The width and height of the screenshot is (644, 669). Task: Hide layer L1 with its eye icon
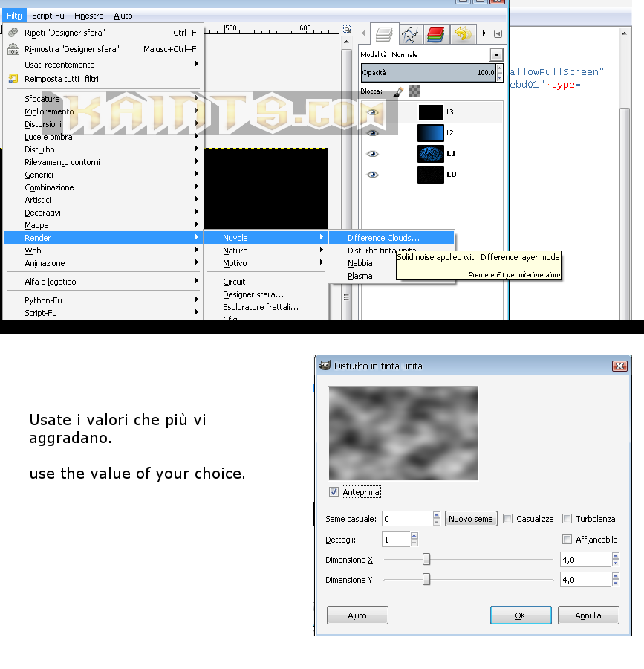click(372, 154)
